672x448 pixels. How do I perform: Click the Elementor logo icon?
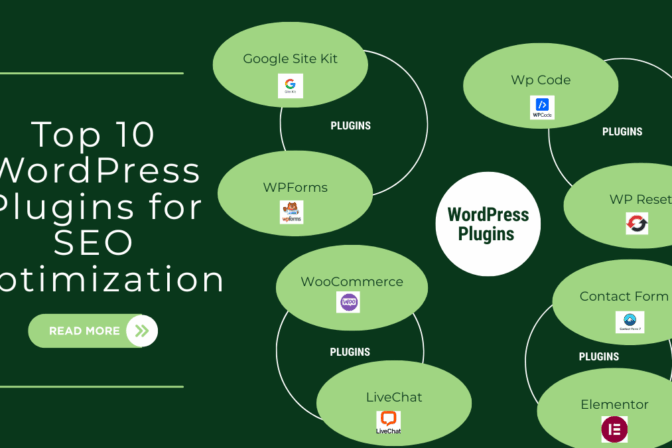point(614,429)
